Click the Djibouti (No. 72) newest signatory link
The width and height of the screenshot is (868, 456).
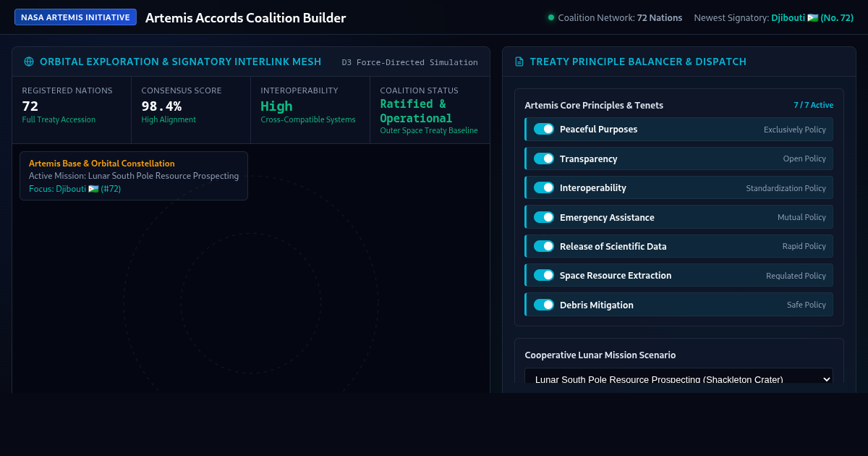pos(812,17)
